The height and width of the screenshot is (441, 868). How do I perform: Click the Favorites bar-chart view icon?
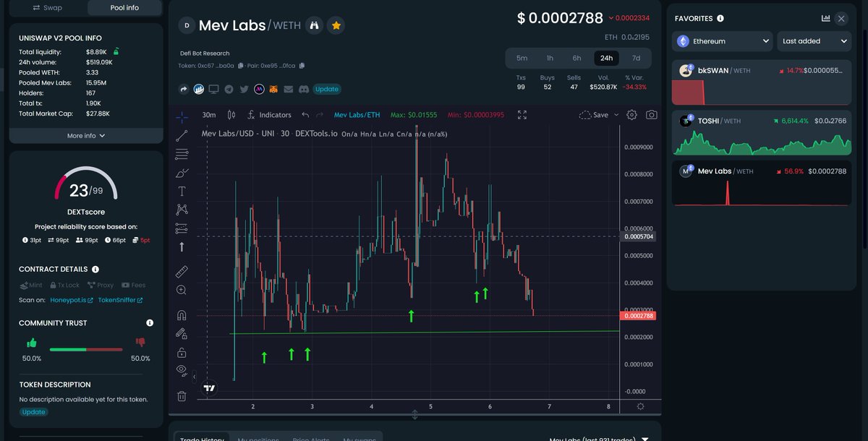826,19
